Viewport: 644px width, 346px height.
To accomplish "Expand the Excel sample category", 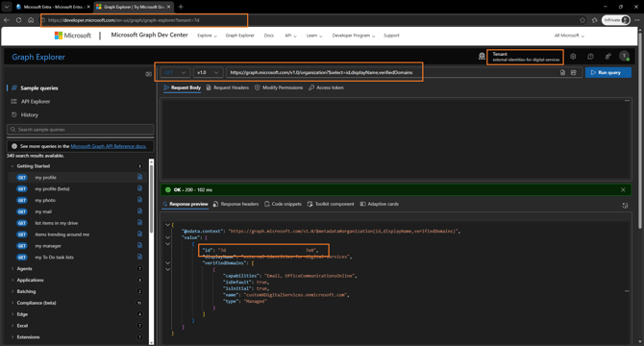I will coord(12,326).
